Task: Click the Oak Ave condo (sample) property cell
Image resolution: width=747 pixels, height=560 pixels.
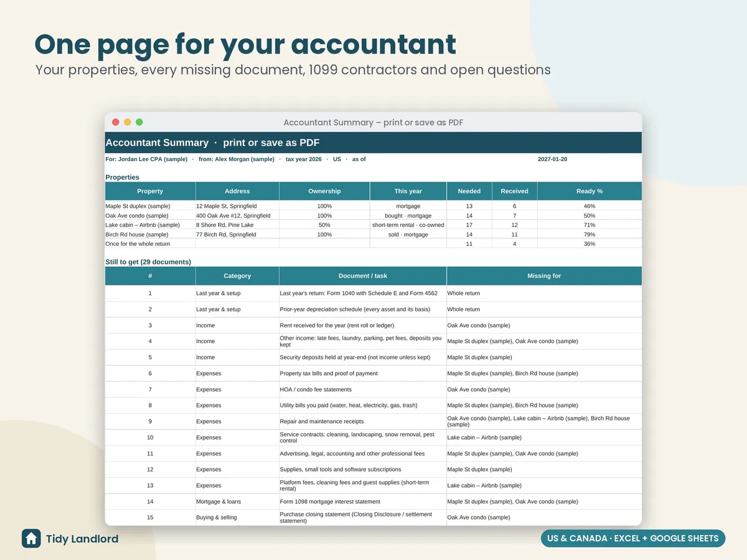Action: (150, 215)
